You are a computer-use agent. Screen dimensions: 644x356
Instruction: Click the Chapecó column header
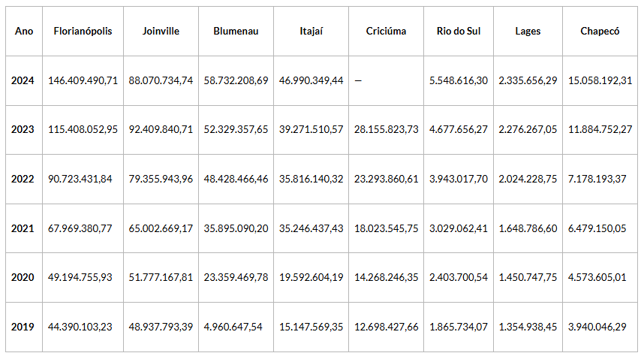(600, 31)
